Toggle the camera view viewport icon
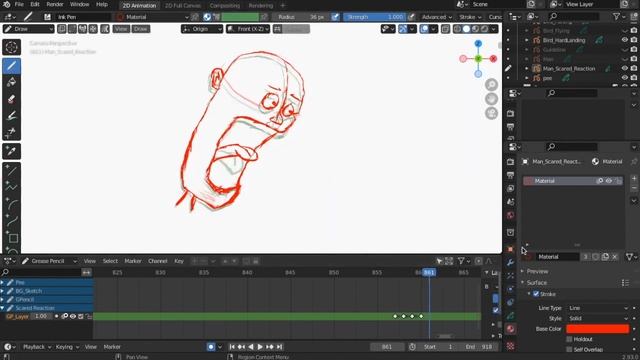The width and height of the screenshot is (640, 360). [491, 113]
